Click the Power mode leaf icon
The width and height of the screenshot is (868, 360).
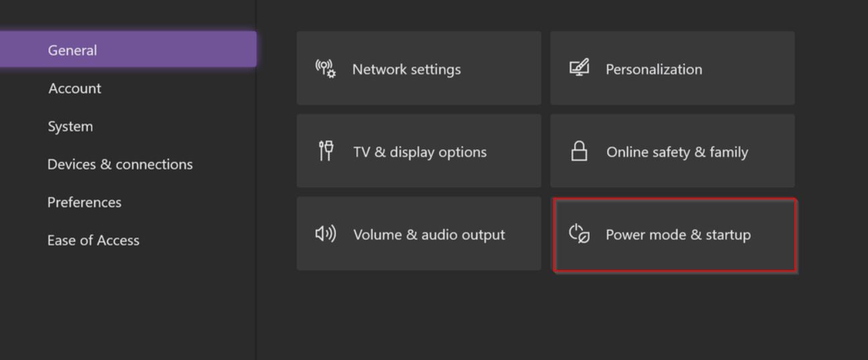point(579,234)
